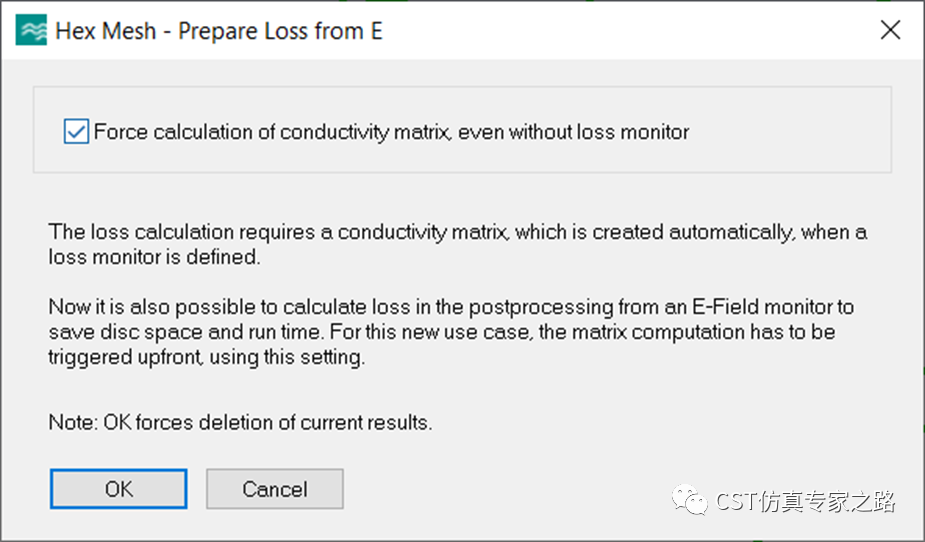The height and width of the screenshot is (542, 925).
Task: Click 'created automatically' in the first description paragraph
Action: 693,232
